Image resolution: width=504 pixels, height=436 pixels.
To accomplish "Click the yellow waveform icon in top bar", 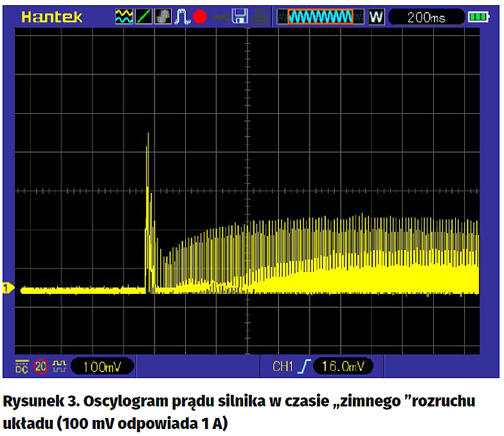I will pos(123,17).
